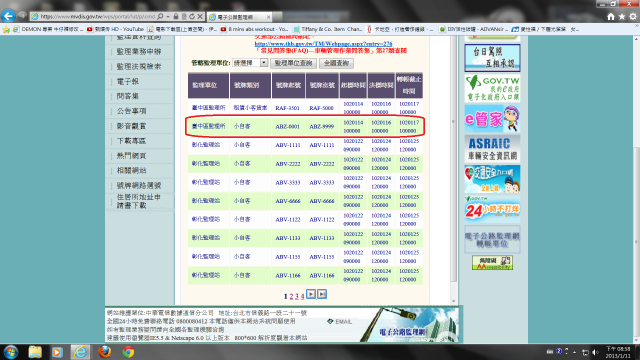Open Favorites star in browser corner
Screen dimensions: 640x360
coord(622,16)
